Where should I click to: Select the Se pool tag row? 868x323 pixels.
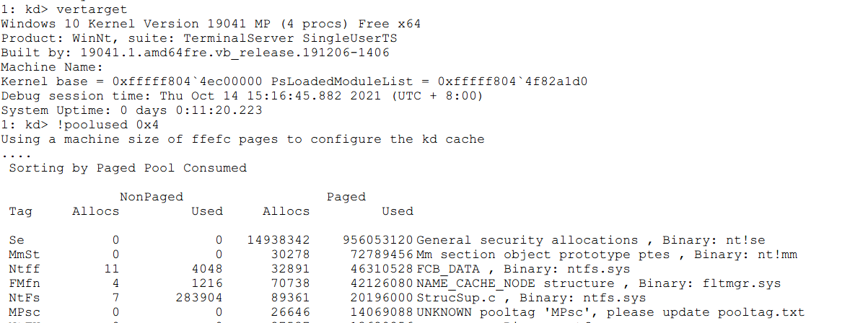pos(16,240)
